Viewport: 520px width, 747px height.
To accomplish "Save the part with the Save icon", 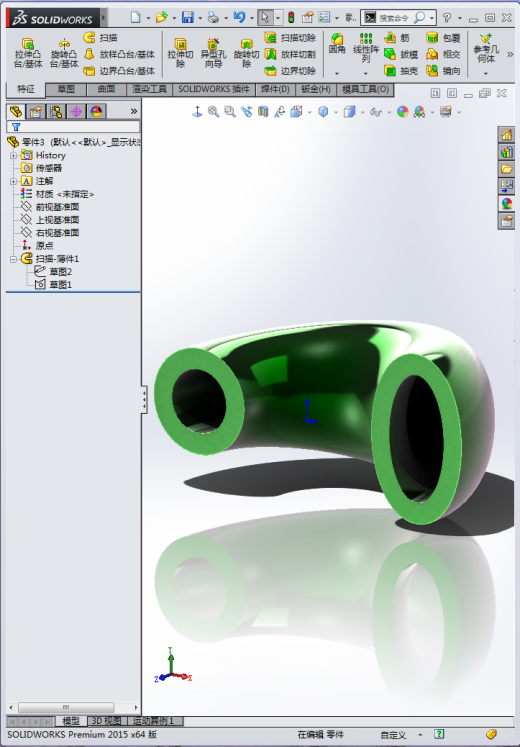I will pos(187,18).
